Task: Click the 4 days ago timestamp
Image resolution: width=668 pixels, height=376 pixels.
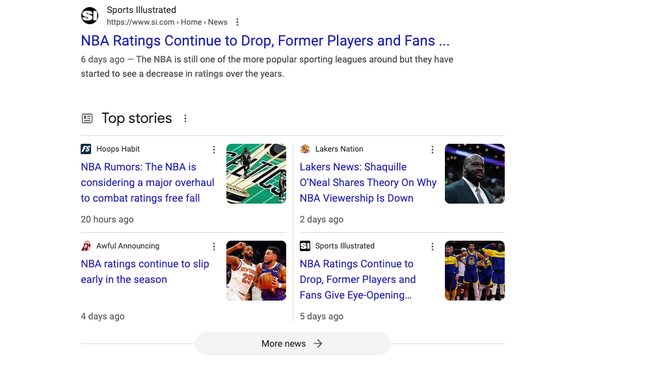Action: coord(103,317)
